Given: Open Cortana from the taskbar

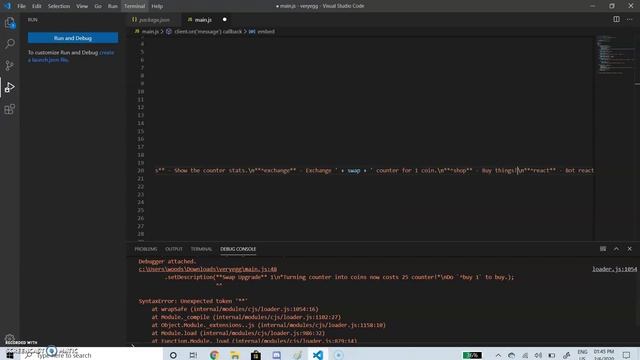Looking at the screenshot, I should pyautogui.click(x=173, y=355).
